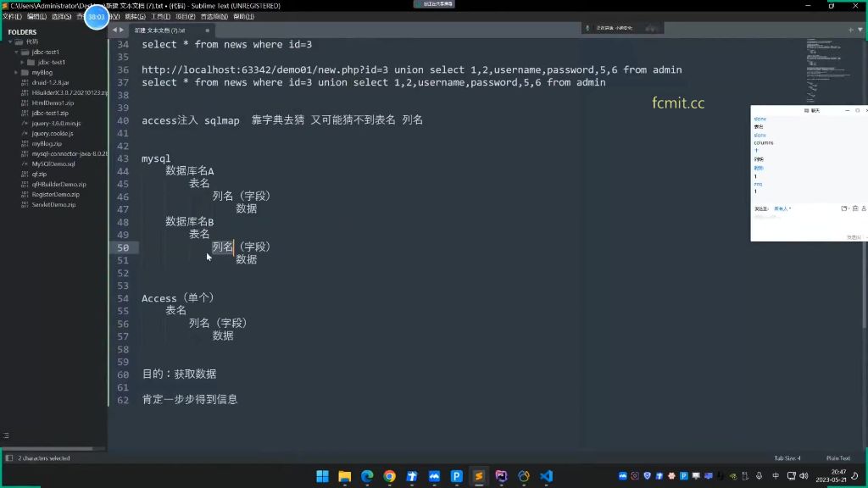Open Microsoft Edge from taskbar
Viewport: 868px width, 488px height.
(x=367, y=476)
